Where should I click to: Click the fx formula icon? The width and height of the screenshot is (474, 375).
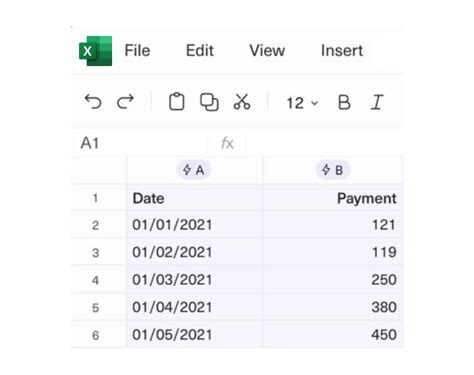click(227, 144)
